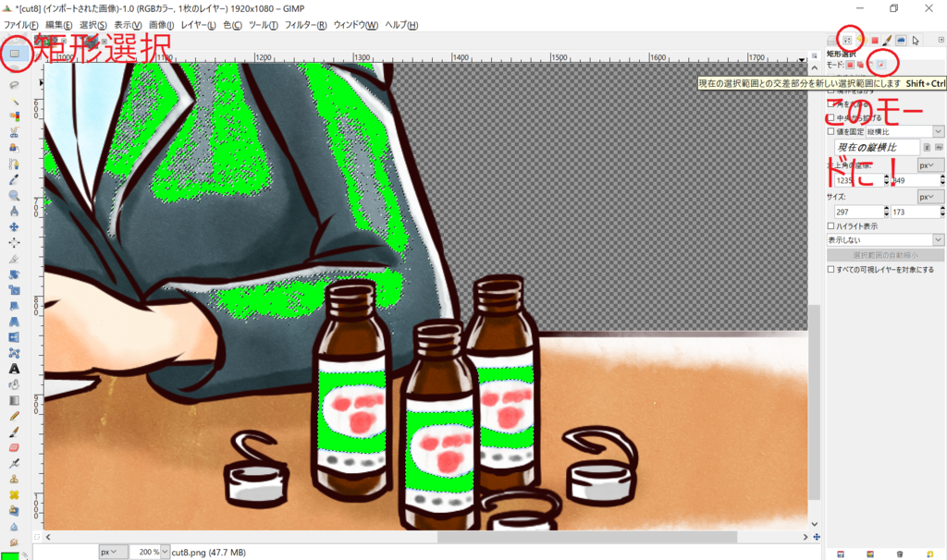
Task: Switch to pointer dock tab
Action: coord(916,41)
